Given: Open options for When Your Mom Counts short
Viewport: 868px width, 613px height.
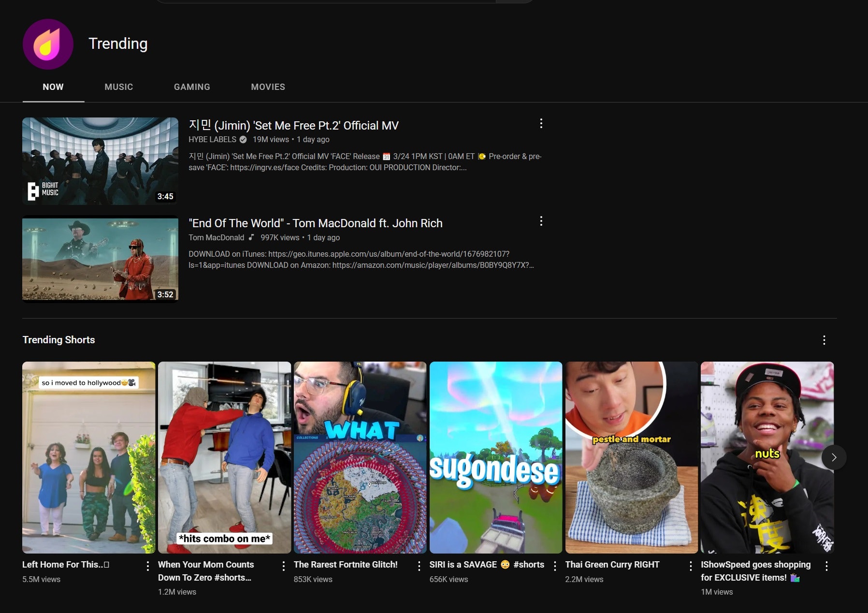Looking at the screenshot, I should tap(283, 566).
